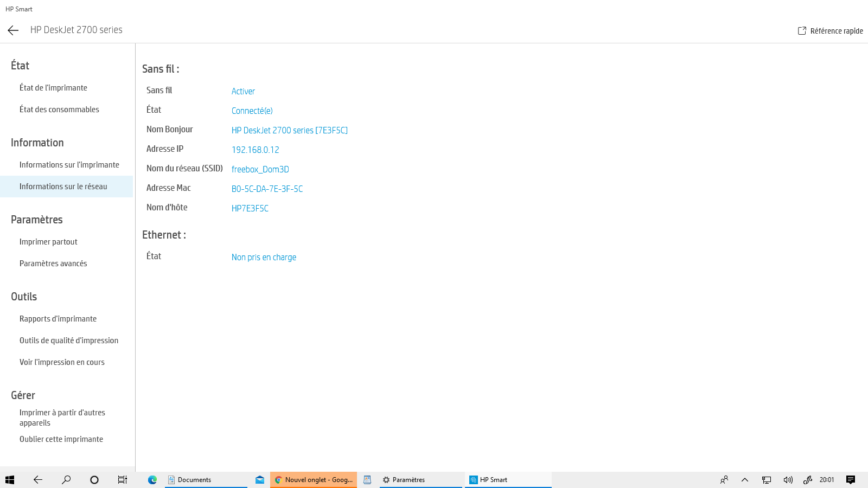The image size is (868, 488).
Task: Click IP address 192.168.0.12
Action: [x=256, y=150]
